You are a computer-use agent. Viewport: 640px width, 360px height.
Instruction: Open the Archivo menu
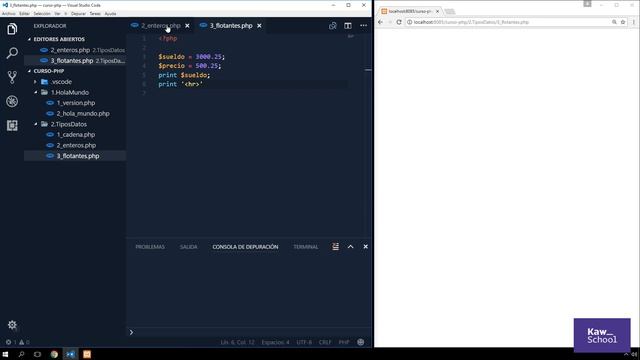[x=8, y=13]
